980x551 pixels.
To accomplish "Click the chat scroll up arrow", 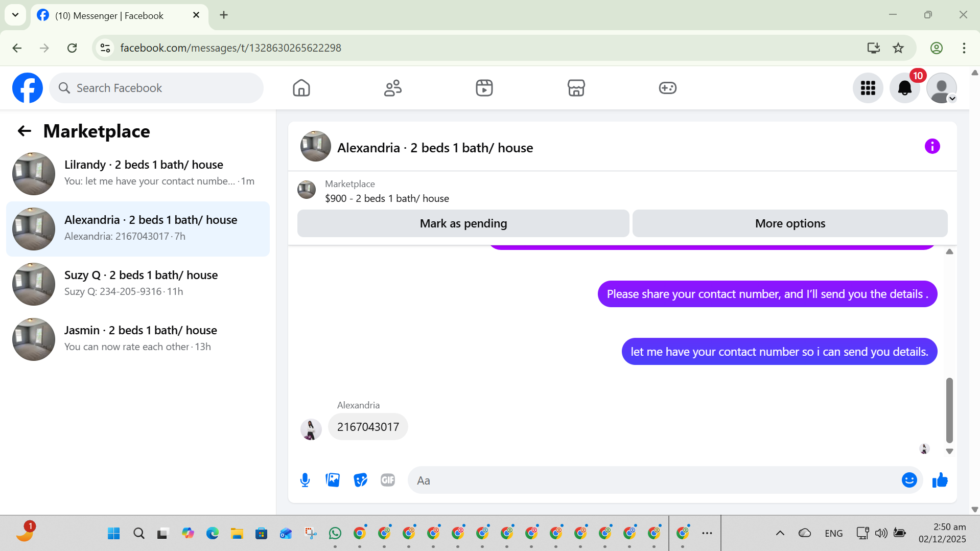I will tap(949, 251).
